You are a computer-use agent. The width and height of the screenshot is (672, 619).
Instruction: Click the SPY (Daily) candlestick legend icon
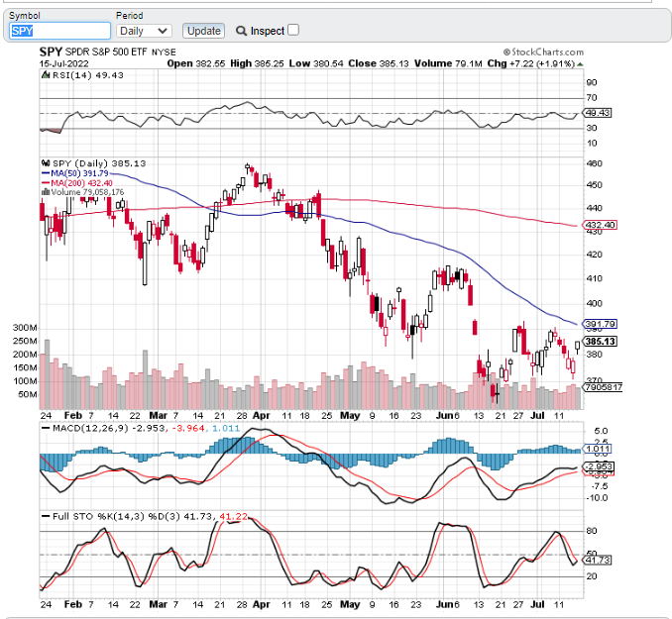[46, 163]
